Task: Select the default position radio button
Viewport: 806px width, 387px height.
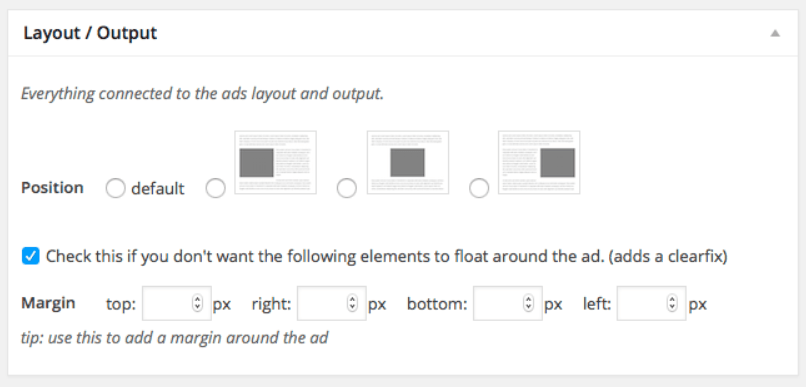Action: coord(115,189)
